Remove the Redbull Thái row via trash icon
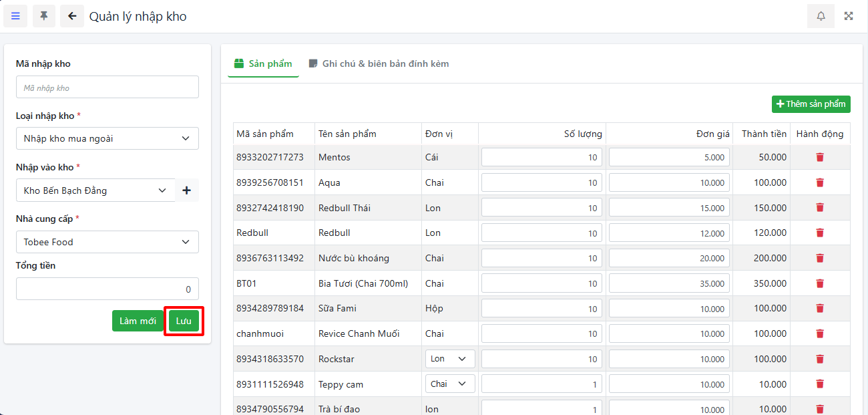 (x=820, y=208)
